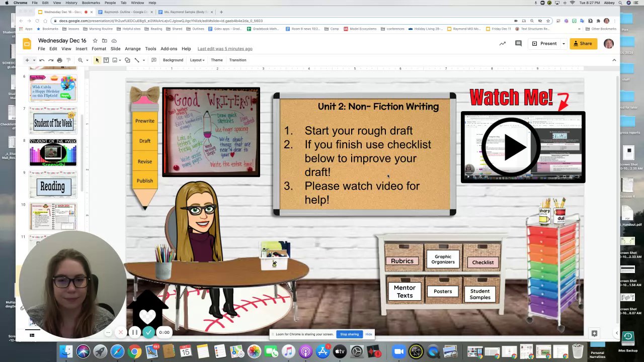This screenshot has width=644, height=362.
Task: Expand the Zoom dropdown arrow
Action: 87,60
